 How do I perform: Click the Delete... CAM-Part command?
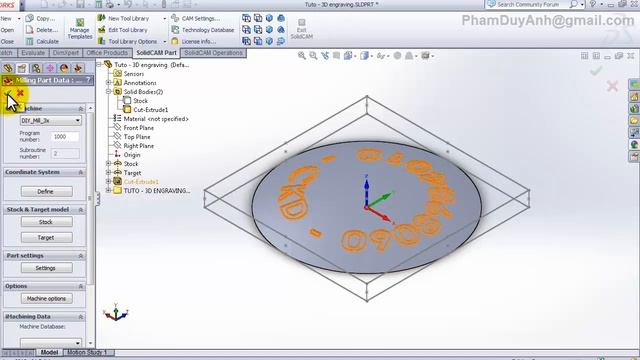pos(41,30)
